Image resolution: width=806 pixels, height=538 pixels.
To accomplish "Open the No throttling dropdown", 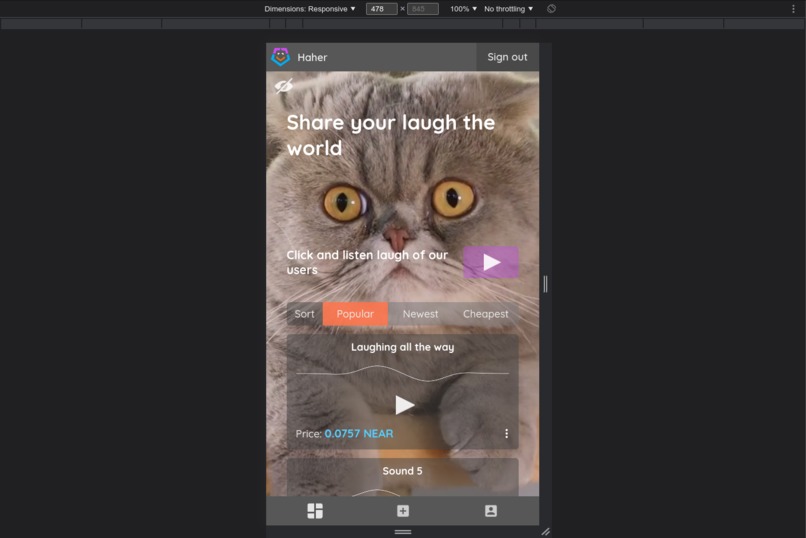I will coord(508,9).
